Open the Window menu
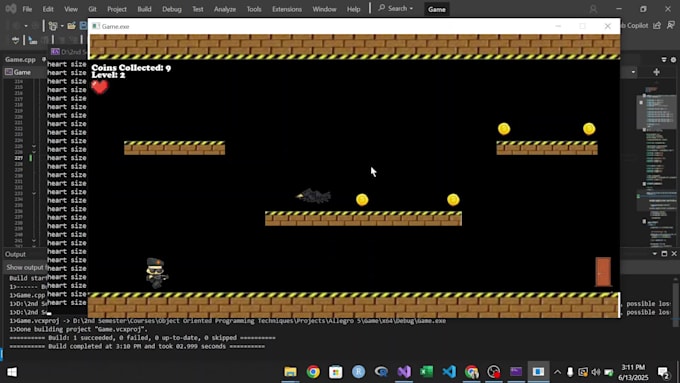The image size is (680, 383). click(324, 9)
